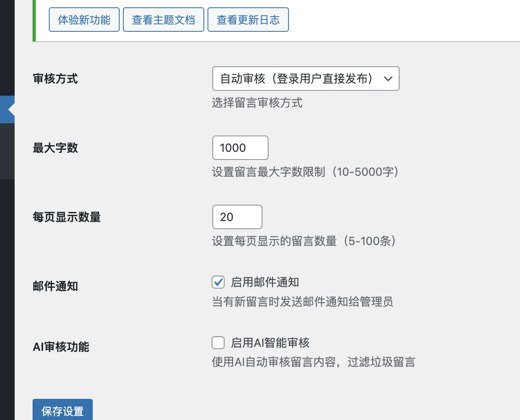The width and height of the screenshot is (520, 420).
Task: Click the chevron on the review method selector
Action: click(x=389, y=79)
